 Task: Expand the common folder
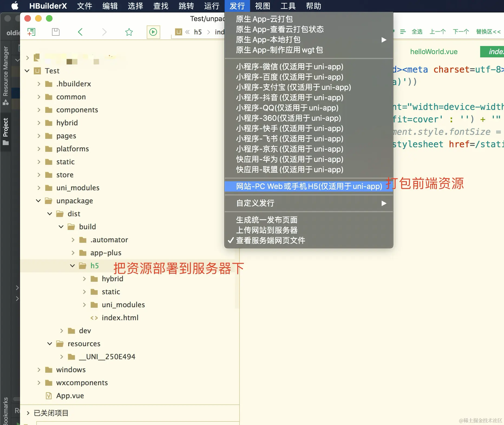coord(39,97)
